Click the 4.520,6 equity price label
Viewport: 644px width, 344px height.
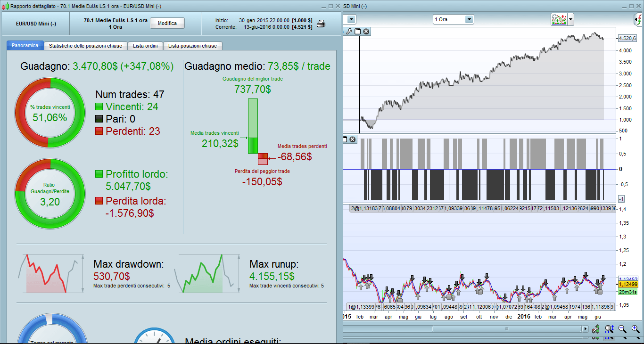point(628,38)
